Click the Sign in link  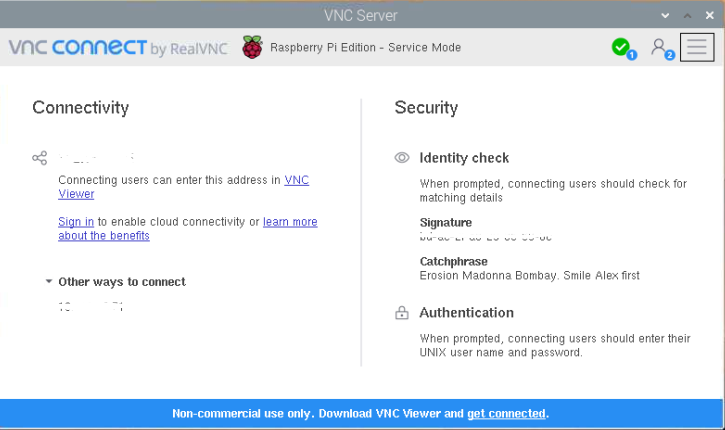pyautogui.click(x=76, y=222)
